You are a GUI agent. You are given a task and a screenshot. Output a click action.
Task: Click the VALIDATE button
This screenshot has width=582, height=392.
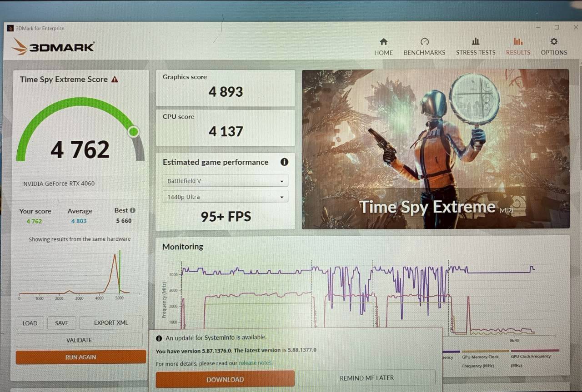[x=79, y=340]
